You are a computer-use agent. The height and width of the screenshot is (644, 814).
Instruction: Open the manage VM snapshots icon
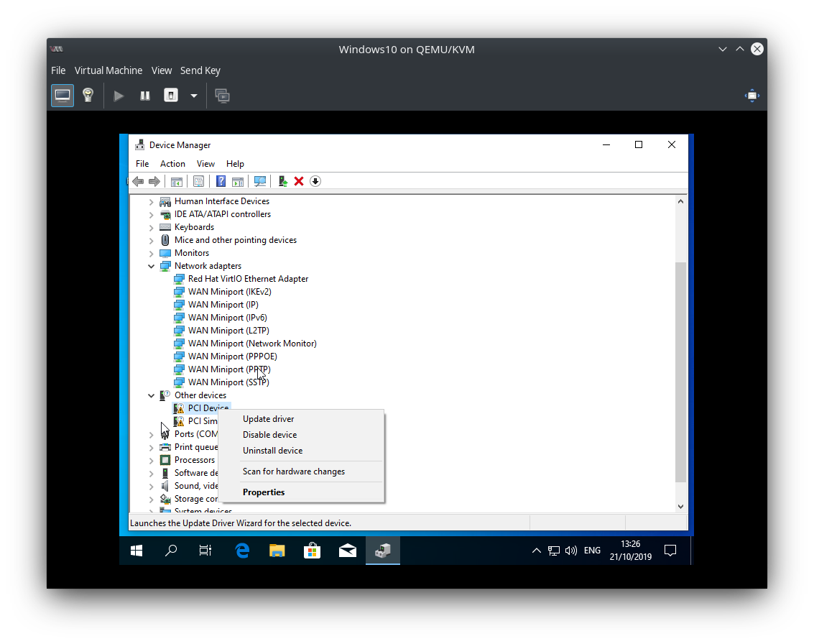(x=223, y=96)
